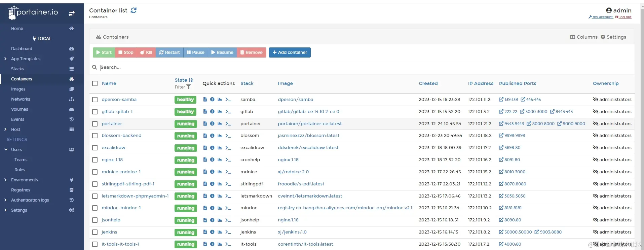
Task: Open exec console icon for blossom-backend
Action: pyautogui.click(x=228, y=136)
